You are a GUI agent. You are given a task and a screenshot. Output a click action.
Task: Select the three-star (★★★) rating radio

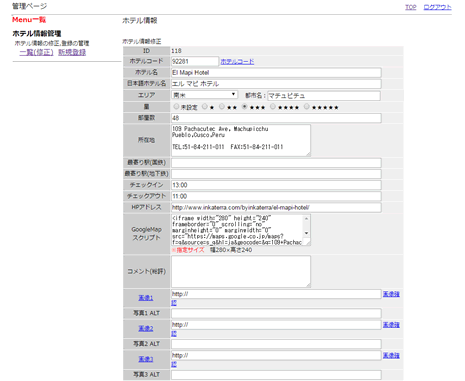click(x=245, y=107)
